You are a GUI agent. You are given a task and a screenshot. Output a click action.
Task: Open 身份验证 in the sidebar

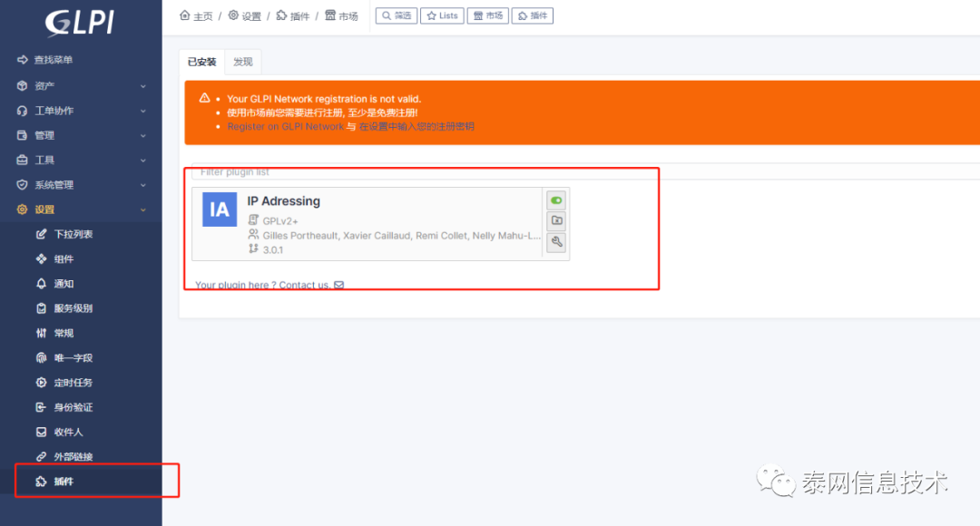point(64,407)
